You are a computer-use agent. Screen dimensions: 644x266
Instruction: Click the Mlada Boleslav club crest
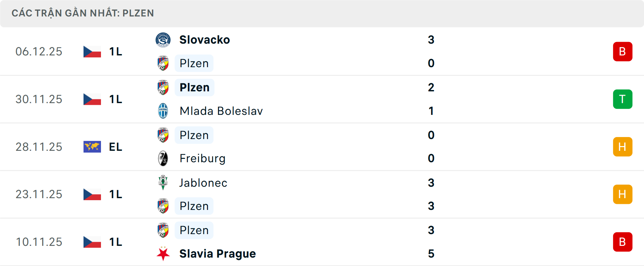click(x=163, y=111)
